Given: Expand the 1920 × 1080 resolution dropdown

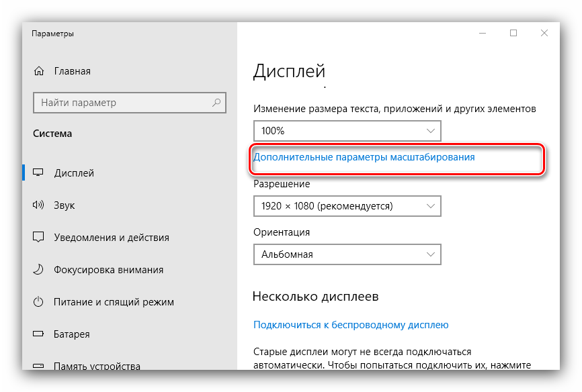Looking at the screenshot, I should pyautogui.click(x=347, y=206).
